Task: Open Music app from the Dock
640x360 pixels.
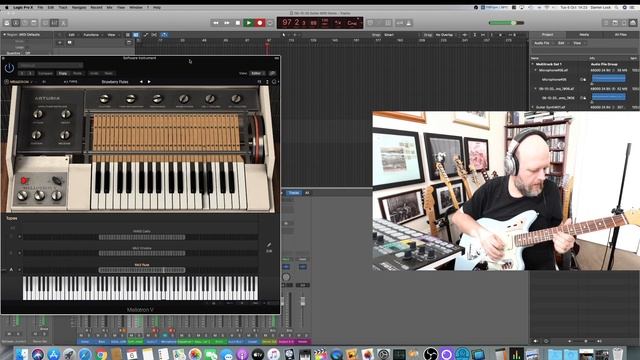Action: (273, 354)
